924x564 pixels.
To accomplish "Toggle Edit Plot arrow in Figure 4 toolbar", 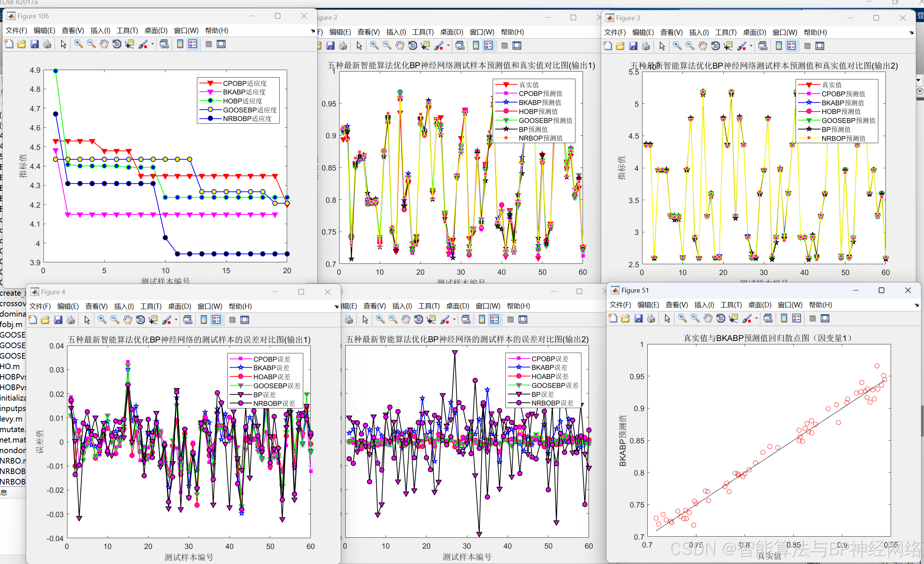I will tap(87, 320).
